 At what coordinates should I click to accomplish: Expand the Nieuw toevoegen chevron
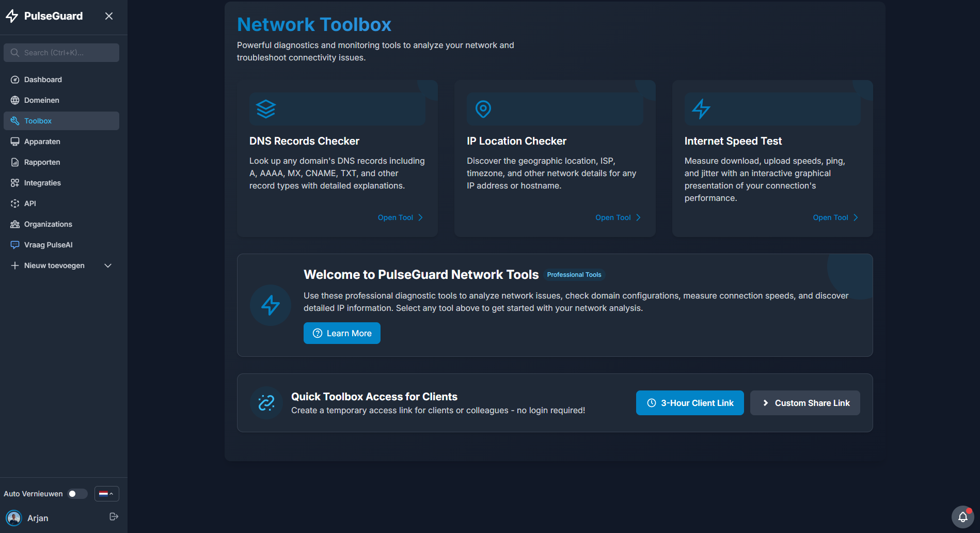[108, 265]
